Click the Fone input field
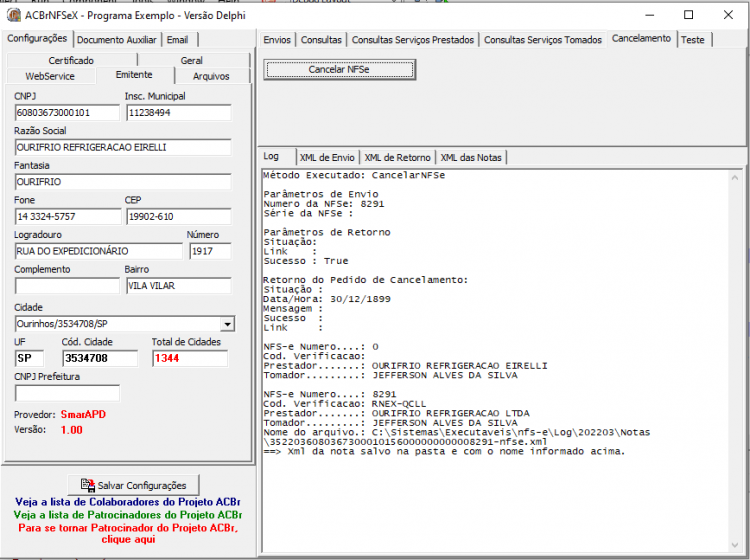 click(68, 217)
